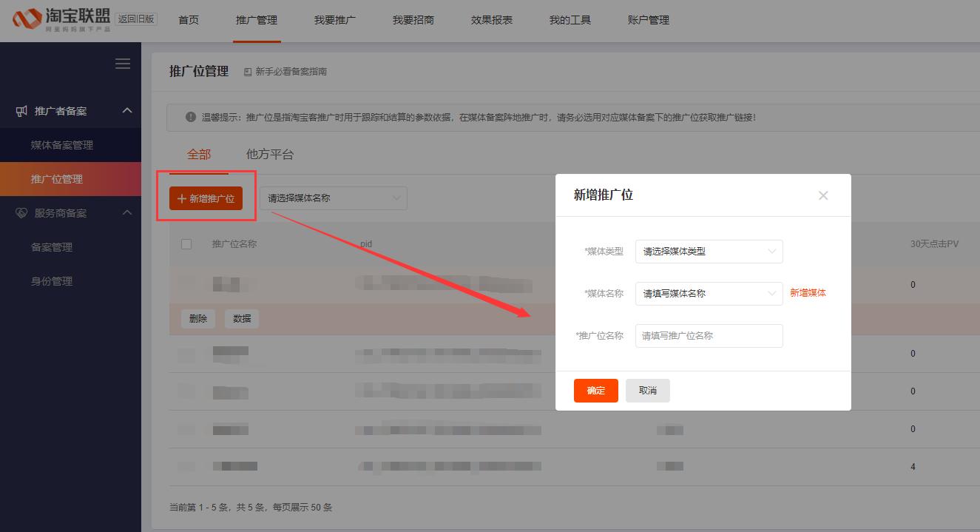
Task: Click the plus icon on 新增推广位
Action: click(183, 198)
